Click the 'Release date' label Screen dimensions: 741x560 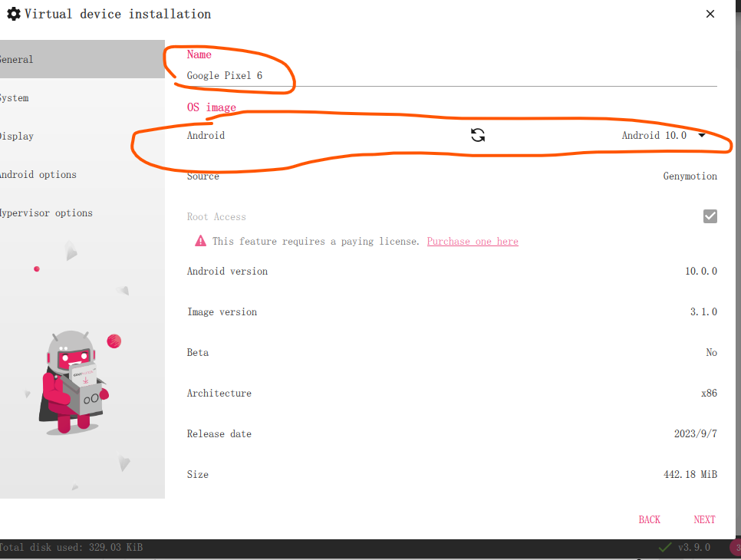click(x=219, y=434)
